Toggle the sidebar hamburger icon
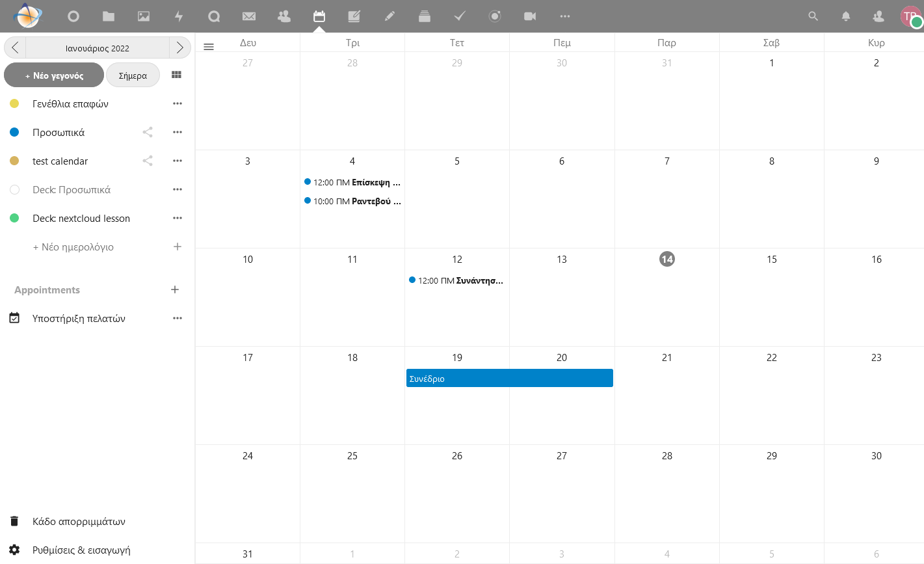This screenshot has width=924, height=564. tap(209, 47)
